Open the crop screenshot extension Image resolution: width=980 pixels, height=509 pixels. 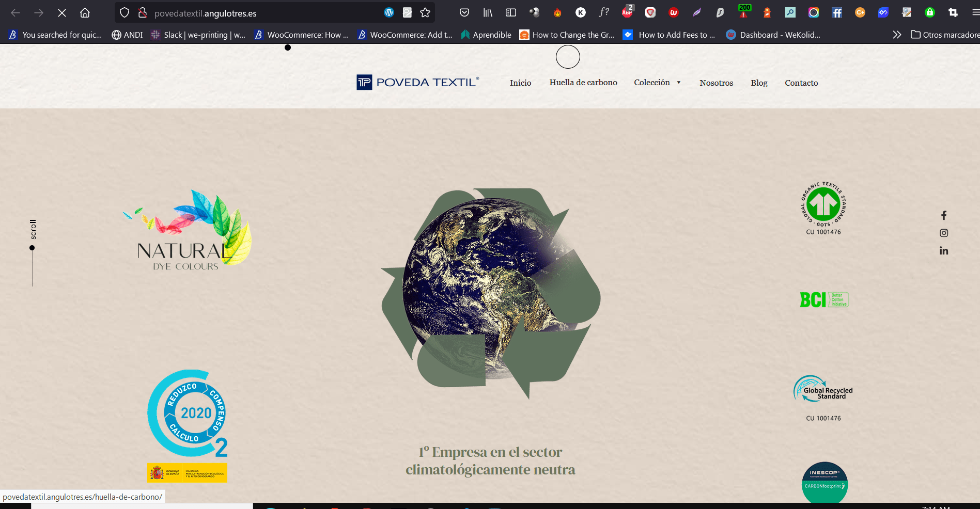[953, 13]
